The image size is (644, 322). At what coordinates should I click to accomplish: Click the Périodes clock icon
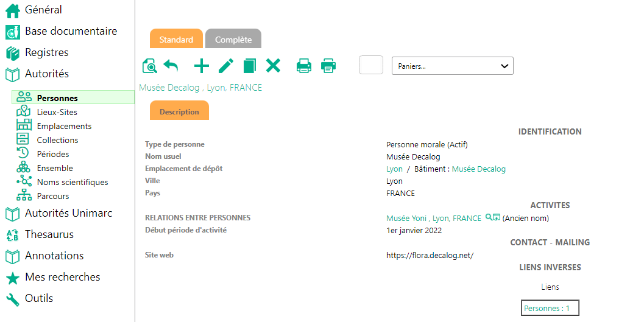tap(23, 153)
